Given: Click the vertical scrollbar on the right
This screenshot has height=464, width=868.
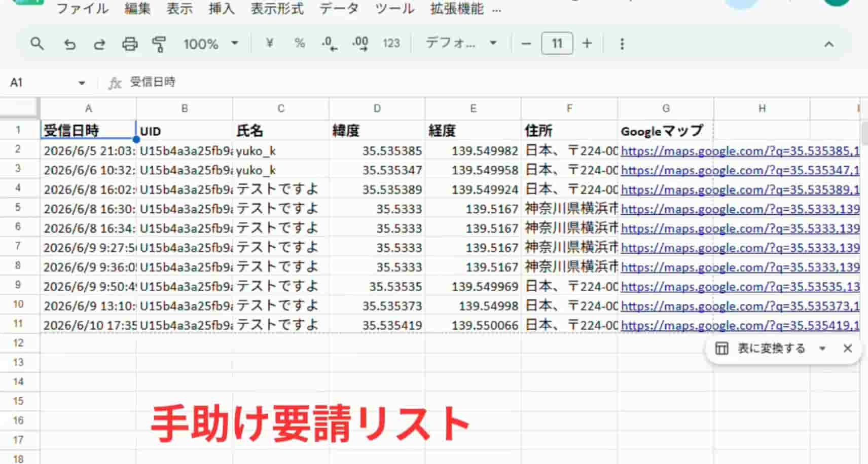Looking at the screenshot, I should coord(864,134).
